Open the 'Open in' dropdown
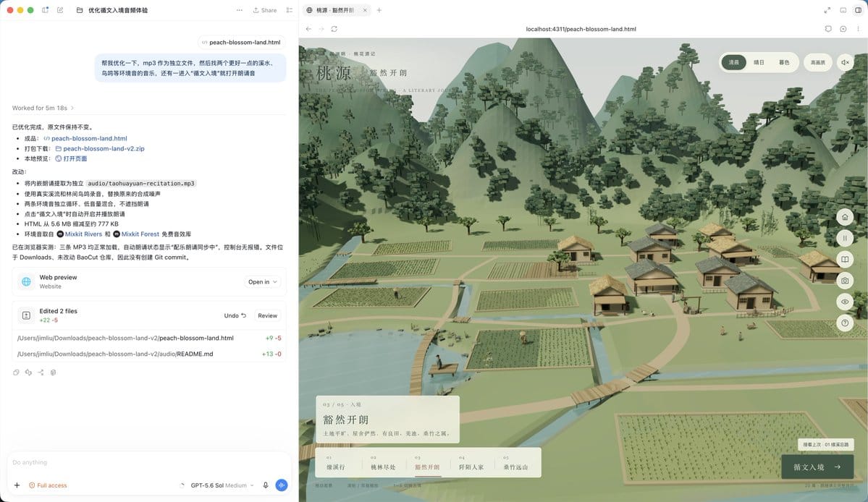 [262, 281]
